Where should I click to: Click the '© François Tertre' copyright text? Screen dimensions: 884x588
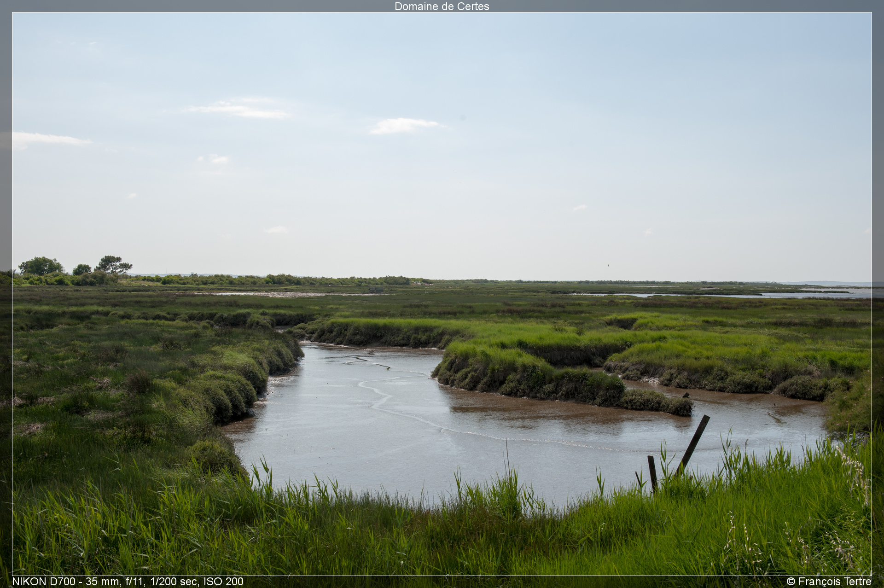point(829,582)
